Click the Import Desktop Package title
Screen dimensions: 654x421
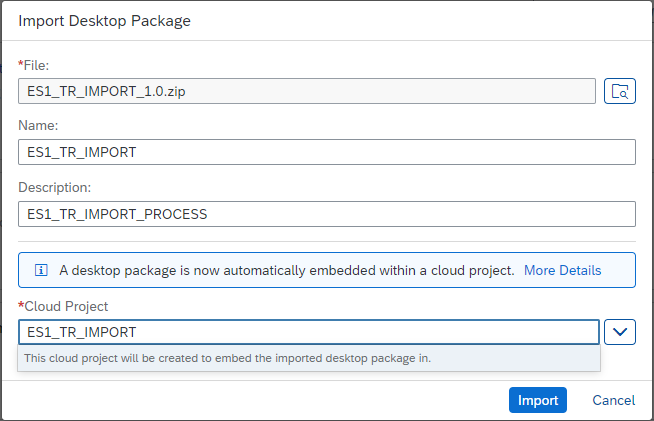104,21
